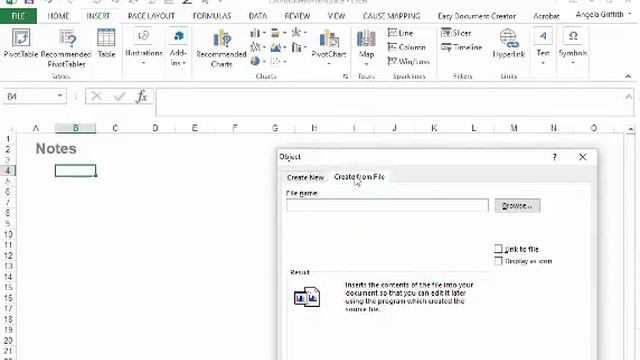Viewport: 640px width, 360px height.
Task: Insert a bar chart
Action: 278,33
